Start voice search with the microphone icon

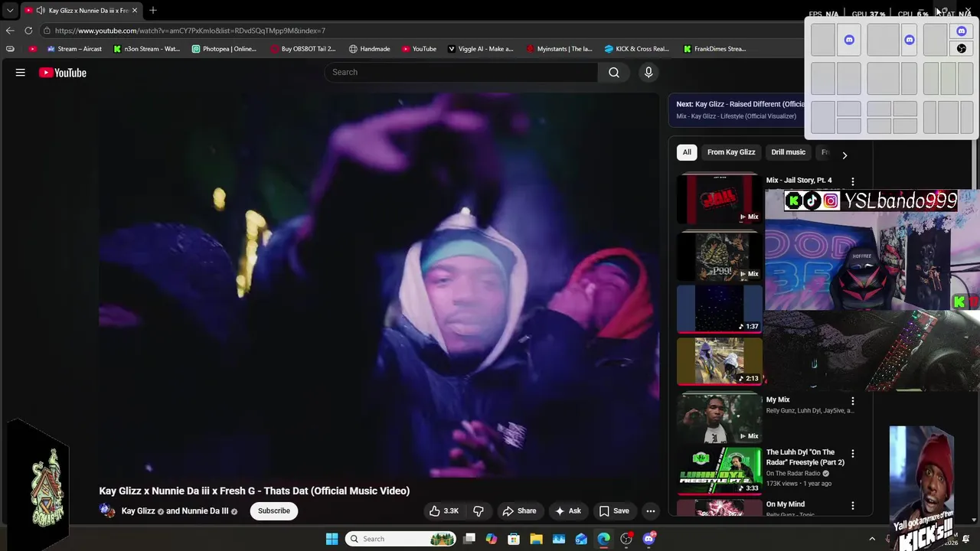(648, 72)
